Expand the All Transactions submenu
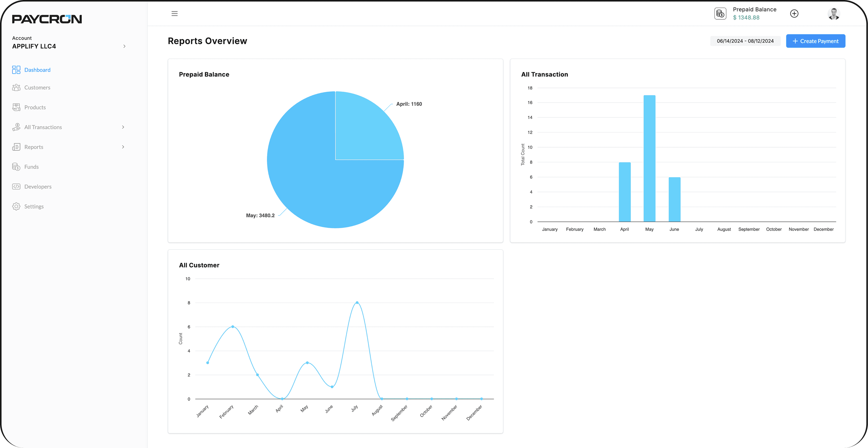The height and width of the screenshot is (448, 868). pyautogui.click(x=123, y=127)
